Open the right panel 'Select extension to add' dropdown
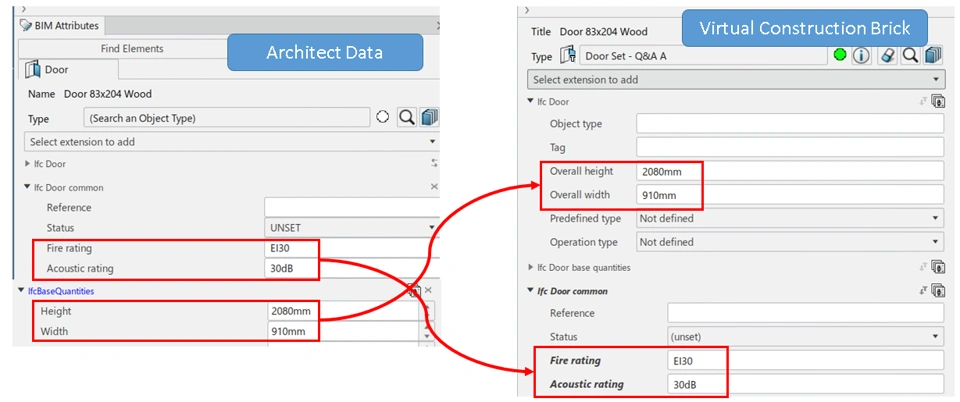Viewport: 960px width, 402px height. pyautogui.click(x=736, y=79)
